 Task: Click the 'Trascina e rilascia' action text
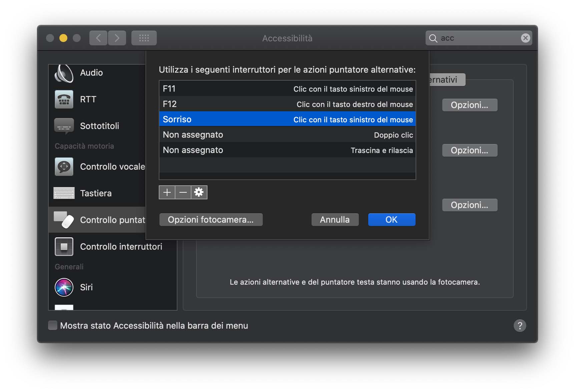pos(382,150)
